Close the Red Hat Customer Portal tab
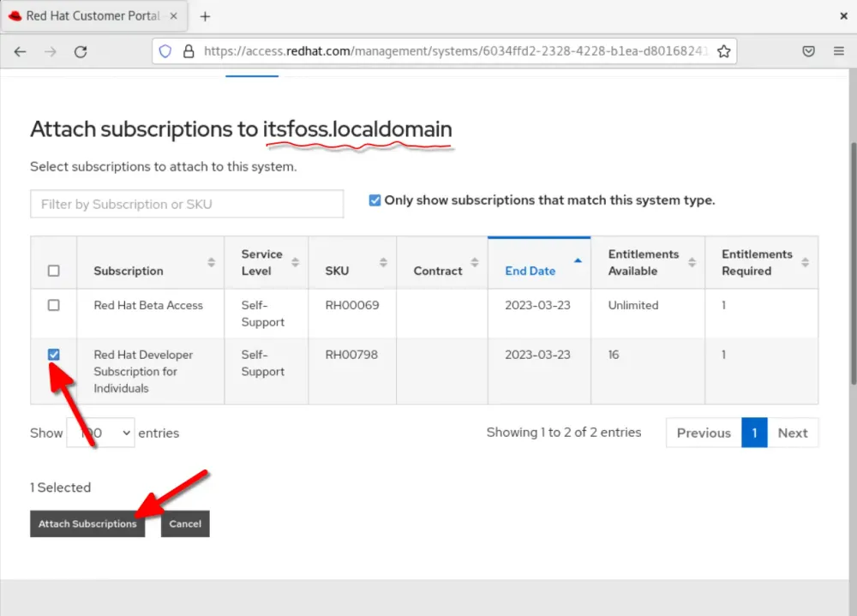The height and width of the screenshot is (616, 857). click(x=173, y=16)
